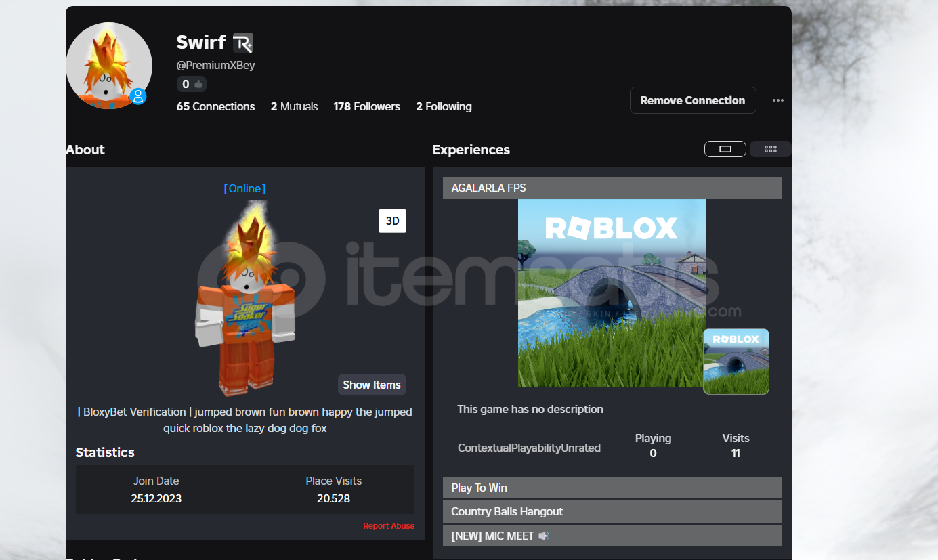The width and height of the screenshot is (938, 560).
Task: Click the Premium badge icon beside Swirf
Action: pyautogui.click(x=243, y=43)
